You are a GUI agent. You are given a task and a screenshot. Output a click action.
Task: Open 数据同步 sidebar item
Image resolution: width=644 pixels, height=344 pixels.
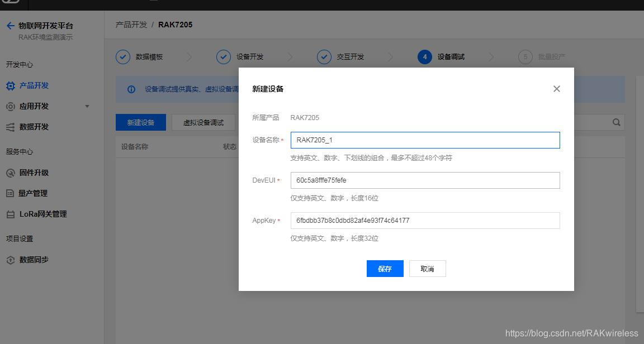(x=34, y=260)
